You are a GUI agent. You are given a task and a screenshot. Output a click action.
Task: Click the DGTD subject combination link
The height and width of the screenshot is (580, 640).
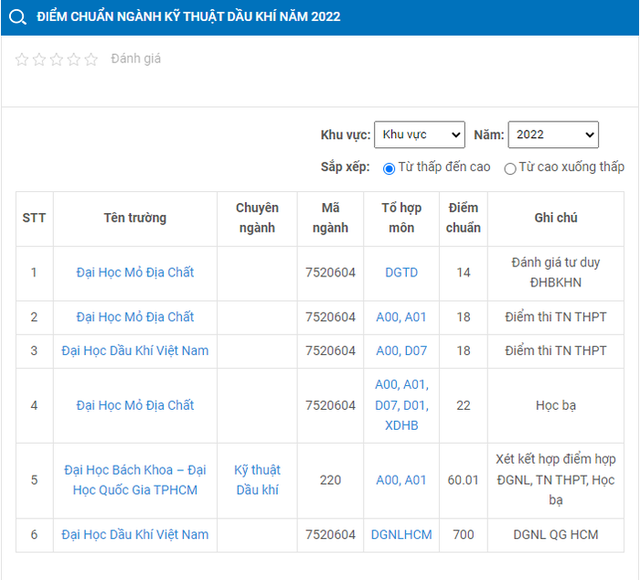[x=402, y=272]
